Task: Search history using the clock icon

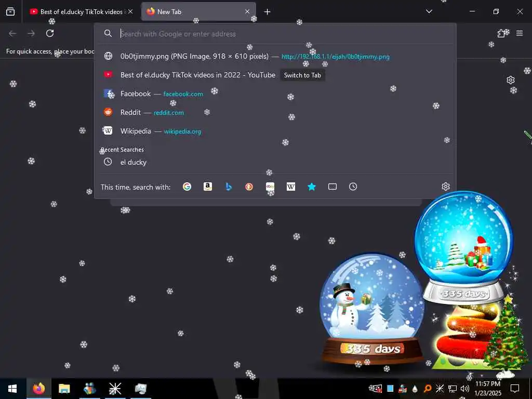Action: (x=353, y=187)
